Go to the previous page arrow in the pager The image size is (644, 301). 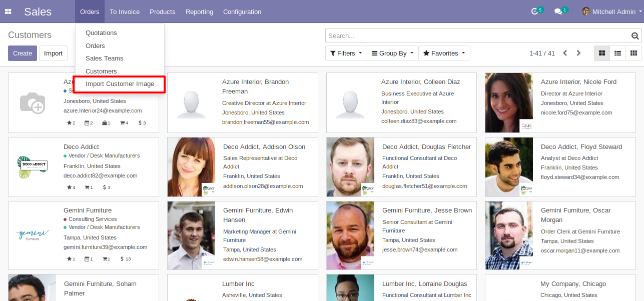point(565,53)
